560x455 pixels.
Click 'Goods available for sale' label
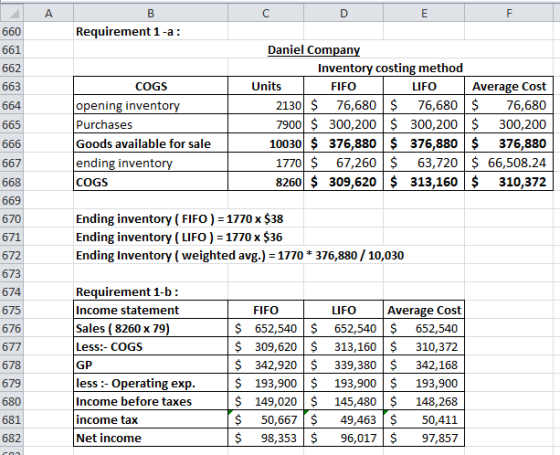(x=151, y=144)
